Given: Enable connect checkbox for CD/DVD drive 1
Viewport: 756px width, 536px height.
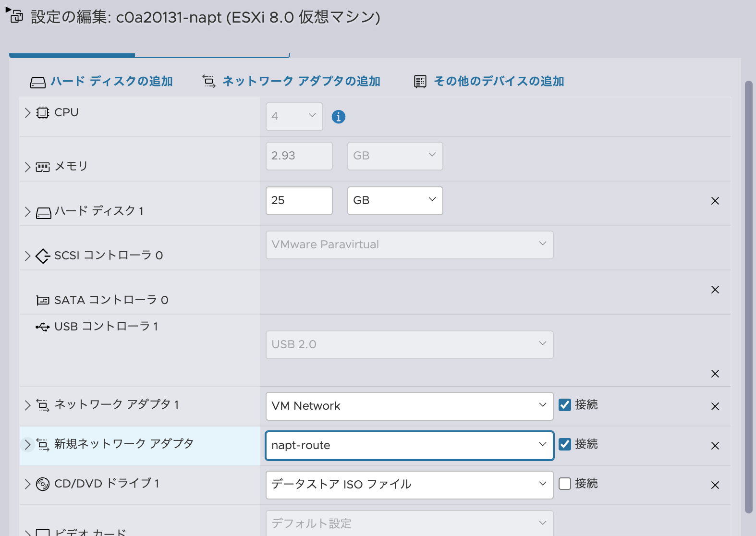Looking at the screenshot, I should (565, 484).
